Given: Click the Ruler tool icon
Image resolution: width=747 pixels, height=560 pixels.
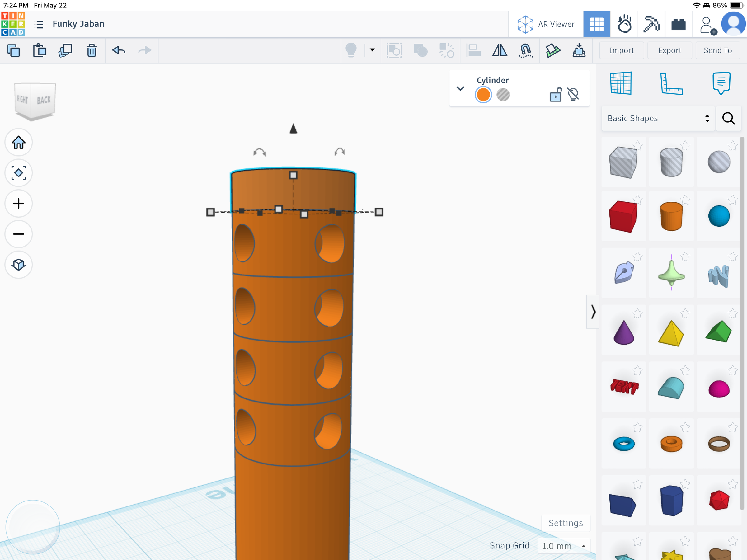Looking at the screenshot, I should [x=671, y=83].
